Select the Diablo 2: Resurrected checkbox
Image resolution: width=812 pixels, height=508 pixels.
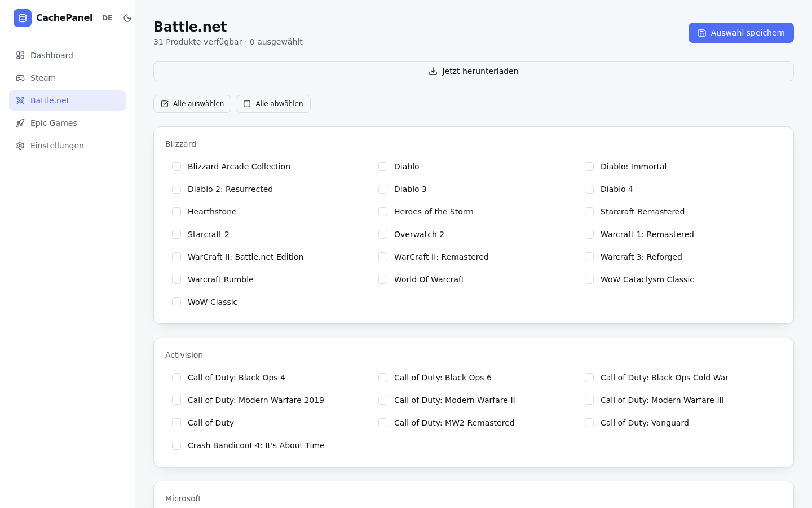pos(176,189)
